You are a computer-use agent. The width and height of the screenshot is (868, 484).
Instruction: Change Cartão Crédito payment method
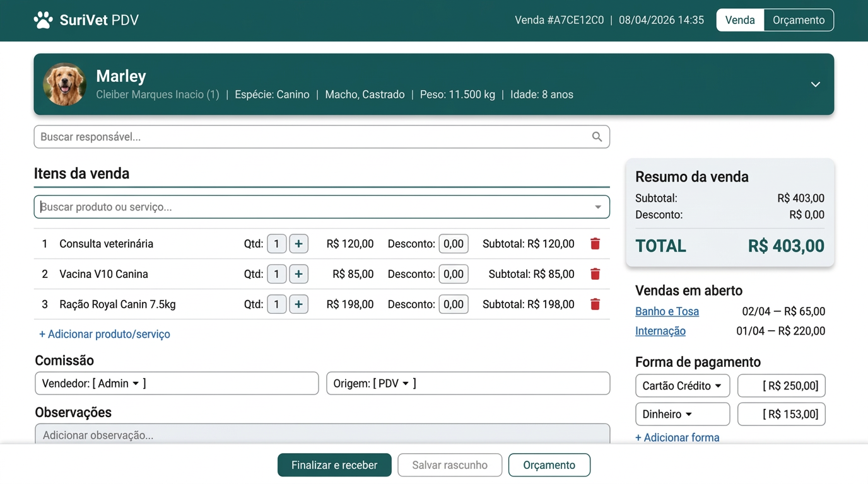[x=682, y=386]
